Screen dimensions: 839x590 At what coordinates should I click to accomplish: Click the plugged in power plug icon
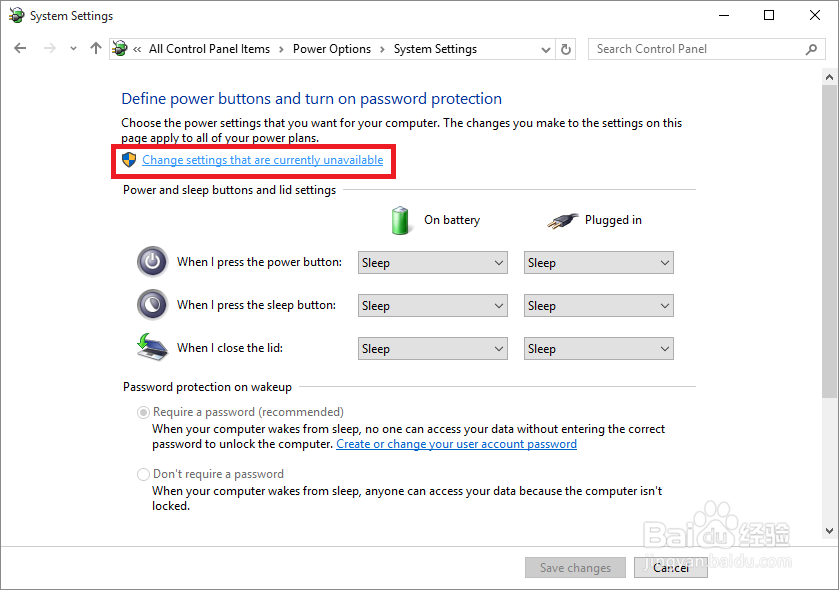pos(563,219)
